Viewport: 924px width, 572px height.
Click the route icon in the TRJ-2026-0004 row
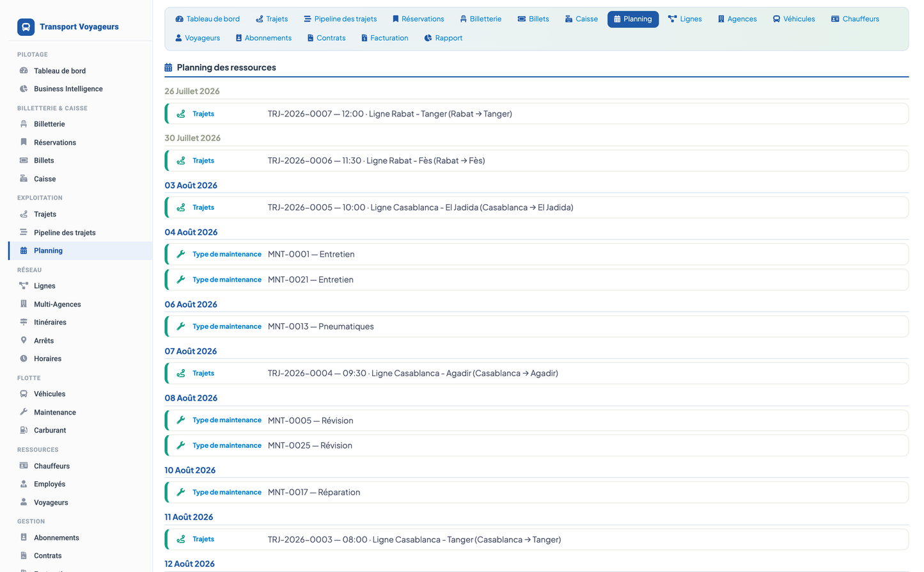181,373
